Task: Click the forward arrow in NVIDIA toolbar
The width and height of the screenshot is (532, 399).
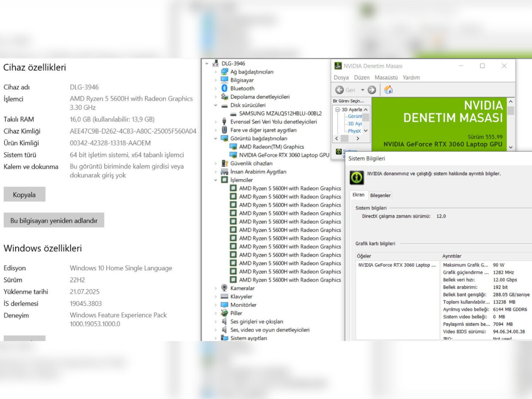Action: pyautogui.click(x=372, y=90)
